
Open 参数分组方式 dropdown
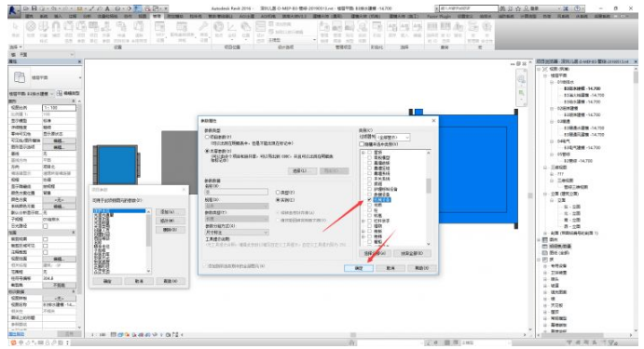point(237,233)
